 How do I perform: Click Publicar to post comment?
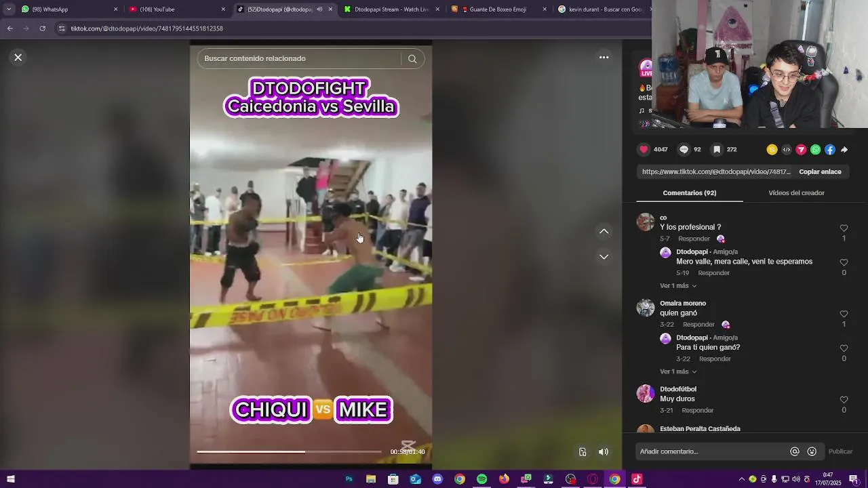coord(840,451)
